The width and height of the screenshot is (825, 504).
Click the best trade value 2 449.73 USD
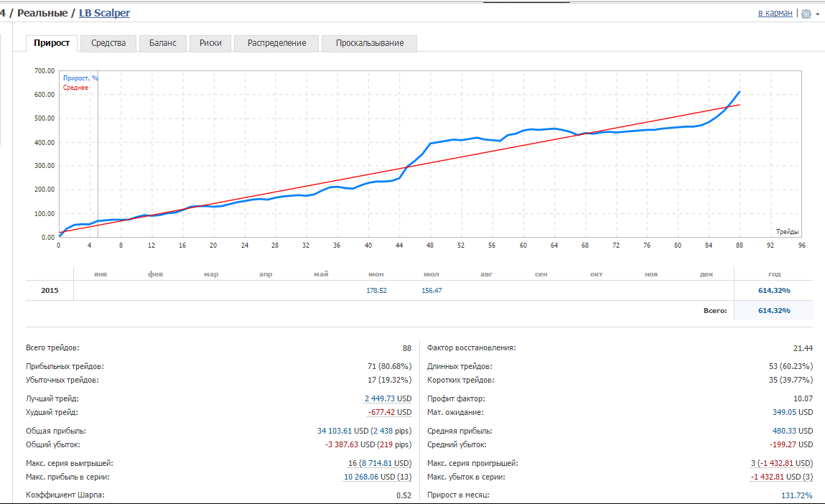[388, 398]
